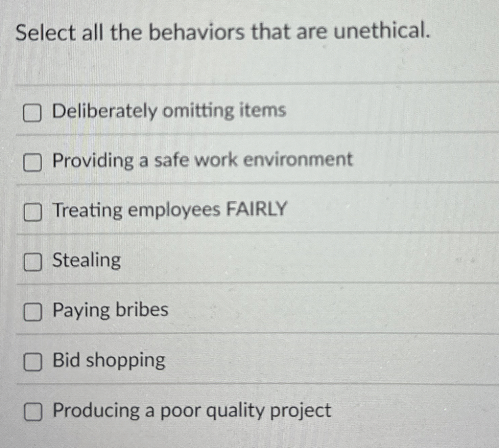Check the Deliberately omitting items checkbox
499x448 pixels.
[x=32, y=113]
